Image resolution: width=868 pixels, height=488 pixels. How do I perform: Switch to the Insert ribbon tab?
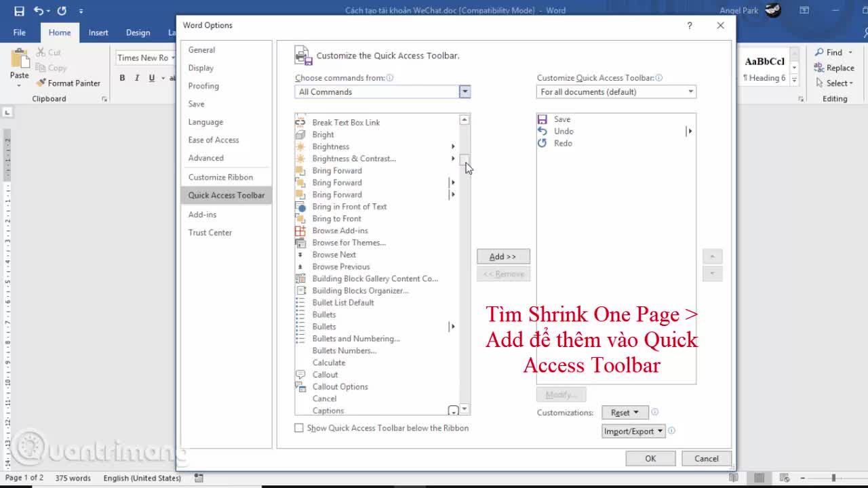click(98, 33)
